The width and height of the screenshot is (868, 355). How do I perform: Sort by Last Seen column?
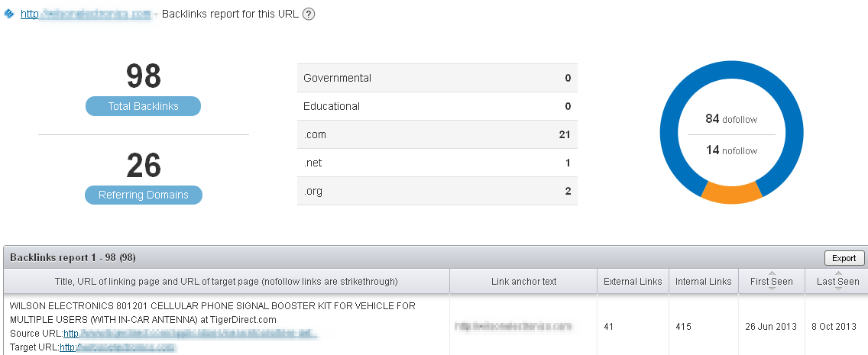[837, 281]
